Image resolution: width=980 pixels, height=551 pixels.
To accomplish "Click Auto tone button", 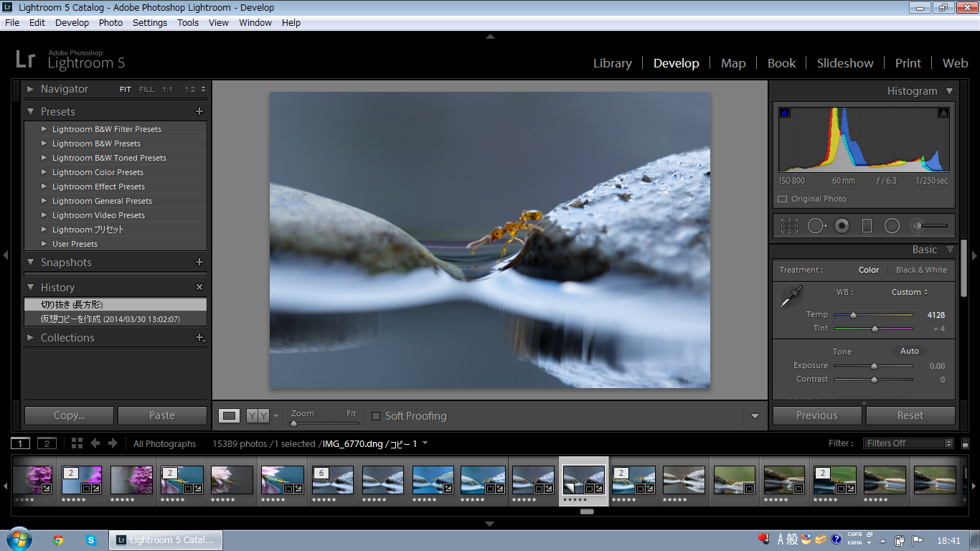I will tap(910, 351).
